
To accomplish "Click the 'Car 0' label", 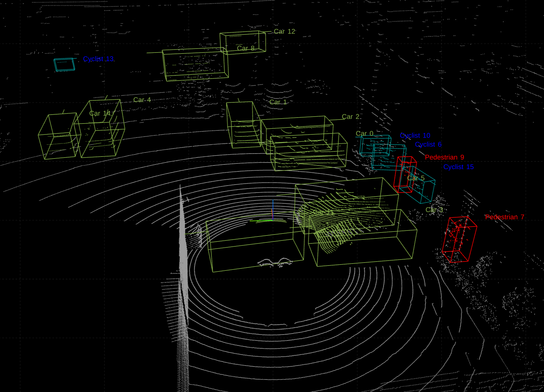I will tap(364, 133).
